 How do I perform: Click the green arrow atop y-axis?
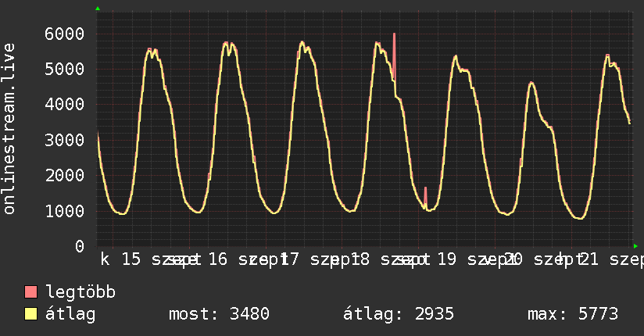tap(98, 9)
